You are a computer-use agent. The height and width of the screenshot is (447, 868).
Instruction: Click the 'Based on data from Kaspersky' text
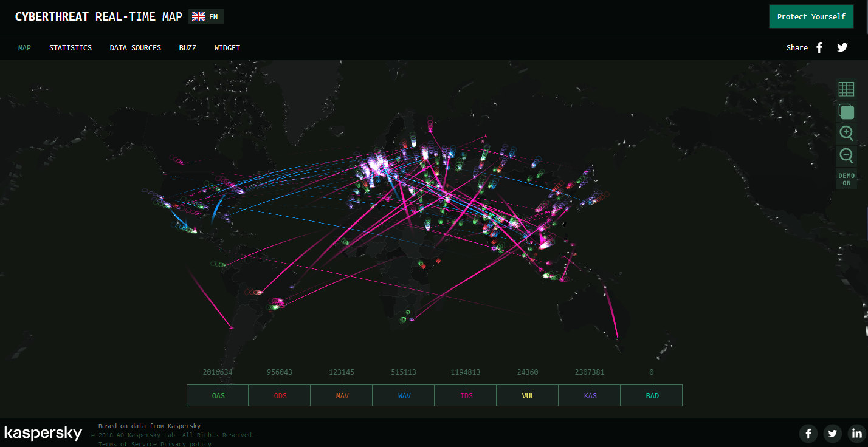click(151, 426)
